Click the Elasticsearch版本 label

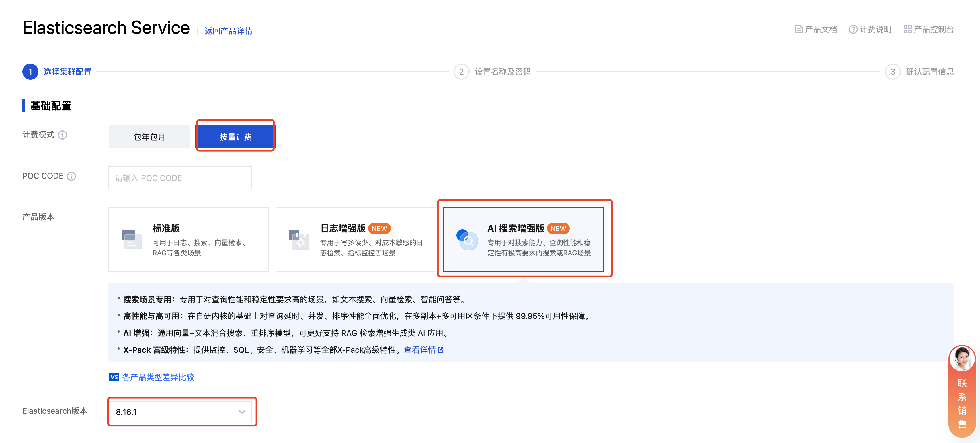pos(55,411)
